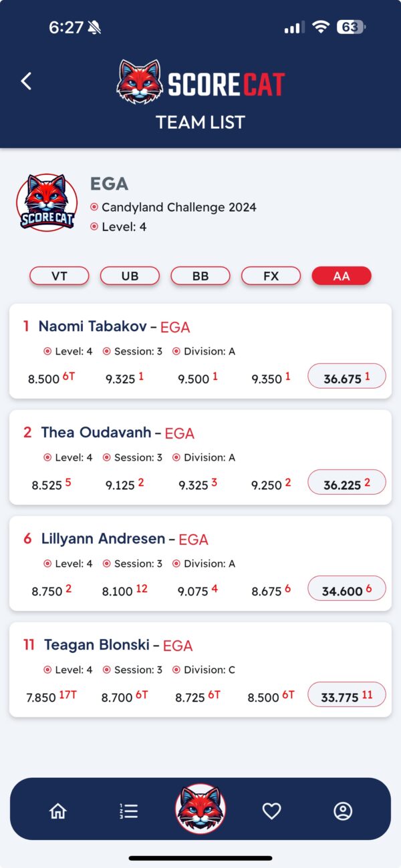This screenshot has width=401, height=868.
Task: Open the Home icon in bottom navigation
Action: pos(58,811)
